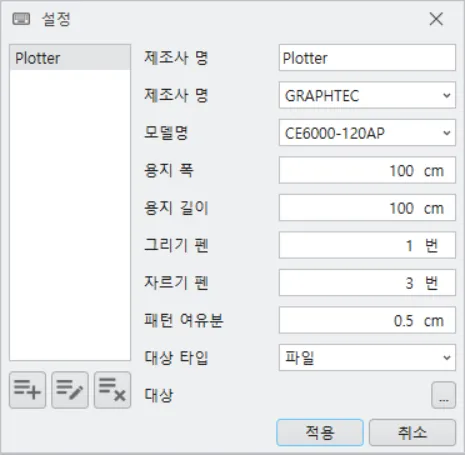Select the 그리기 펜 number field
This screenshot has width=465, height=455.
tap(367, 245)
